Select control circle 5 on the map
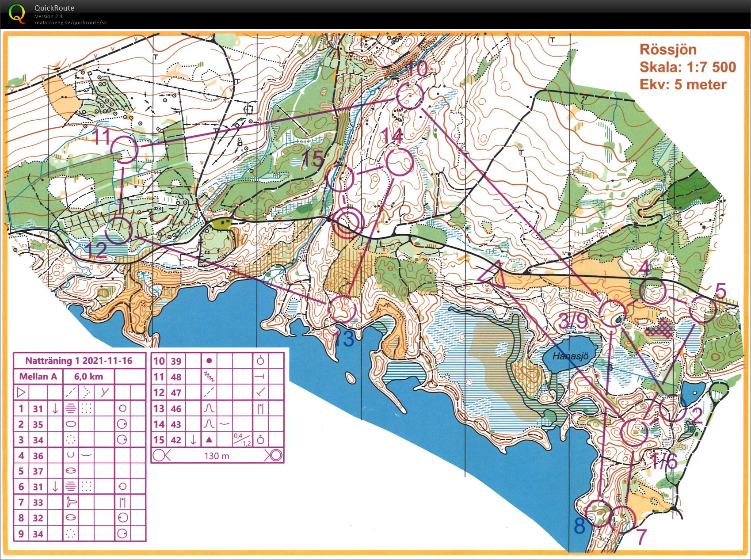 pos(703,310)
